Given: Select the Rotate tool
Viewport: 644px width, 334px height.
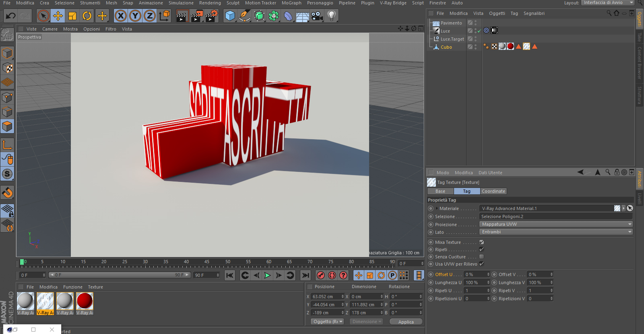Looking at the screenshot, I should point(87,16).
